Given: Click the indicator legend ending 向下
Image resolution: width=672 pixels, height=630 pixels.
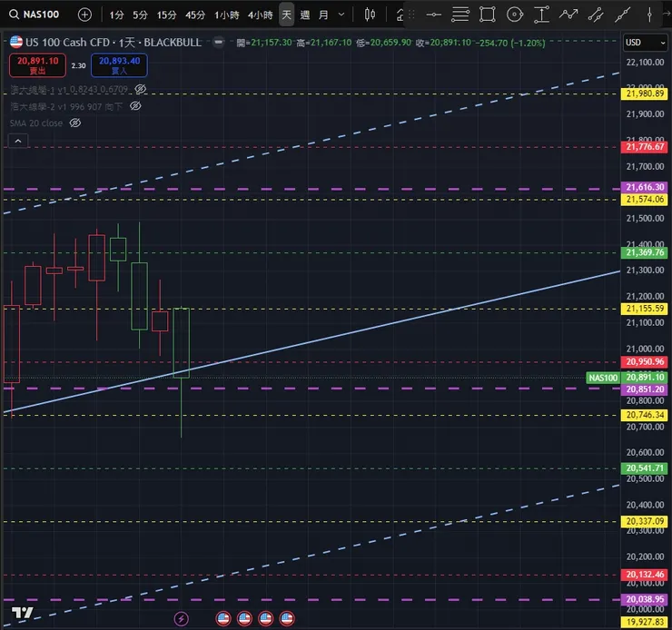Looking at the screenshot, I should 66,106.
